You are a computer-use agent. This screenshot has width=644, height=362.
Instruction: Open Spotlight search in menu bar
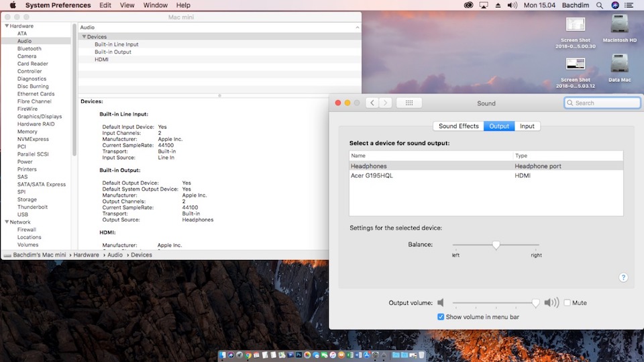[x=599, y=5]
